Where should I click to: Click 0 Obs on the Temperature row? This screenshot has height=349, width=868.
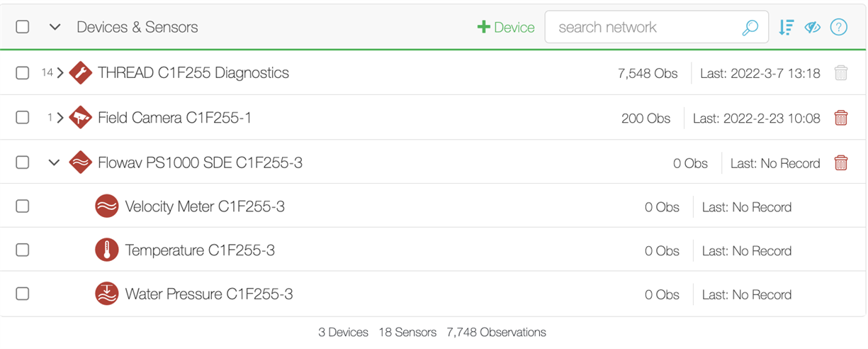point(662,251)
